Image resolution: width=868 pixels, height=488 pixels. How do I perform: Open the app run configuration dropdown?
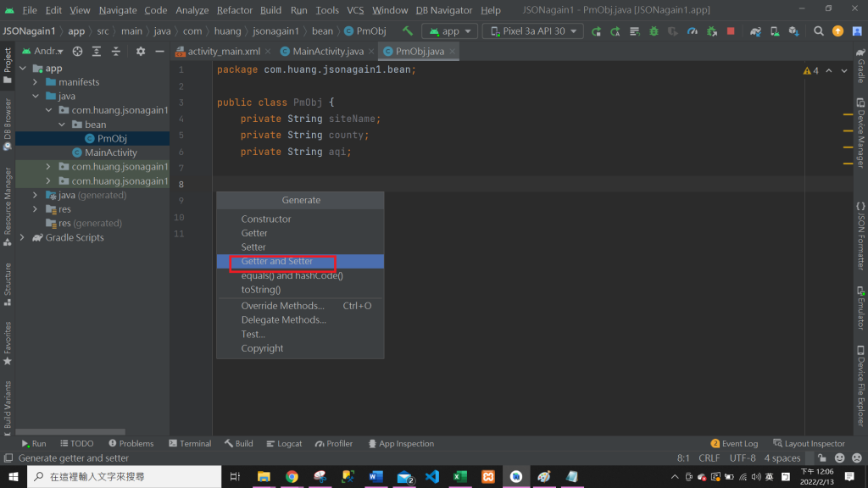449,31
